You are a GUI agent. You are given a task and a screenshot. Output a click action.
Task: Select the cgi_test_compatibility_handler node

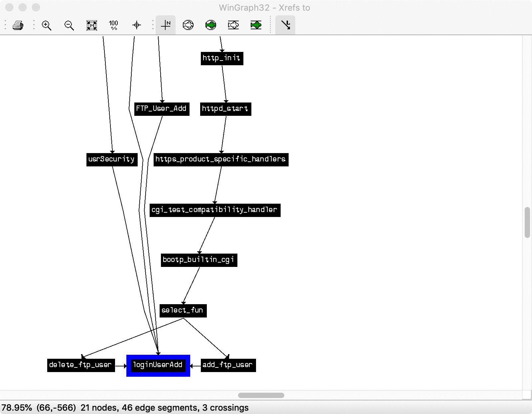tap(215, 210)
